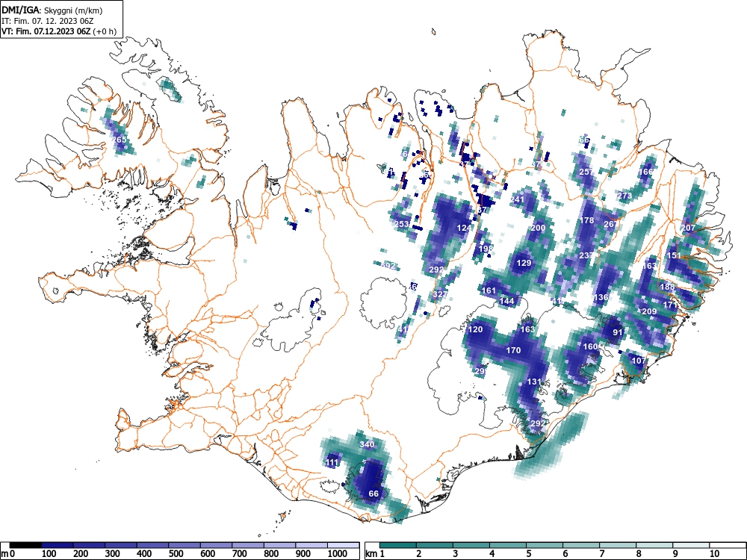Click the visibility value 129 on the map

pyautogui.click(x=524, y=263)
